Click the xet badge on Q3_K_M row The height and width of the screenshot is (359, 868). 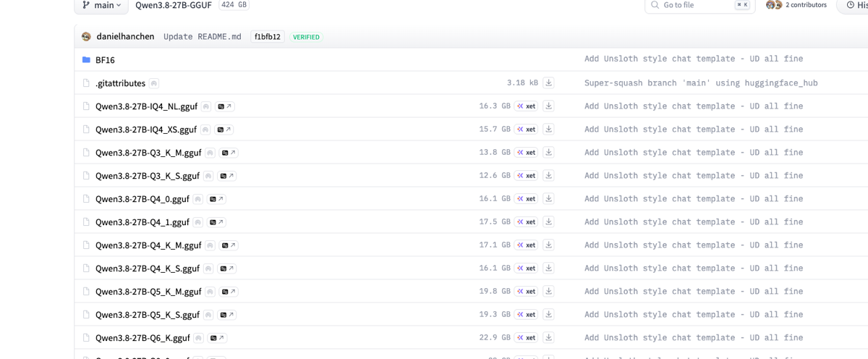coord(526,153)
